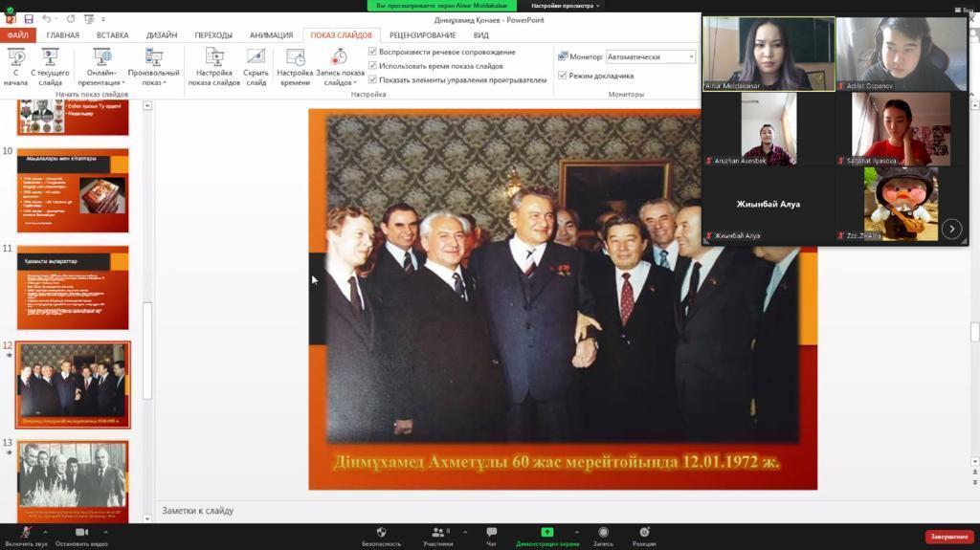The height and width of the screenshot is (550, 980).
Task: Click the red Завершение end-meeting button
Action: [948, 537]
